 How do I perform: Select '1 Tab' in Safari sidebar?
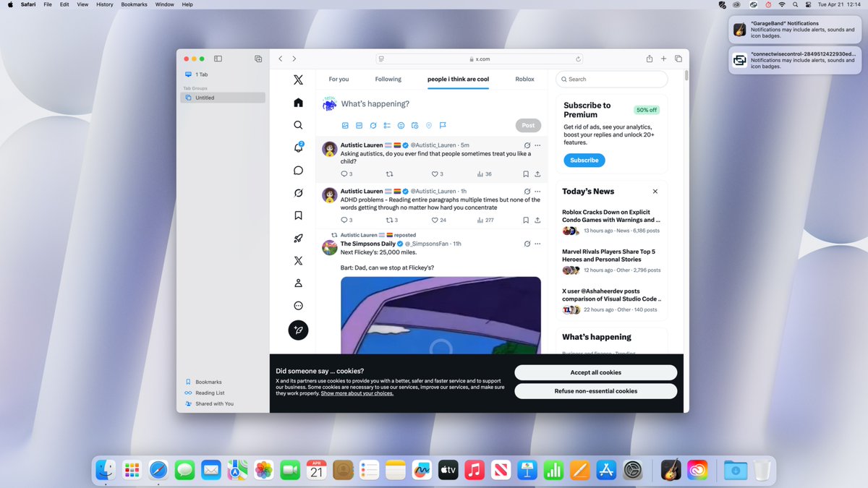[223, 74]
